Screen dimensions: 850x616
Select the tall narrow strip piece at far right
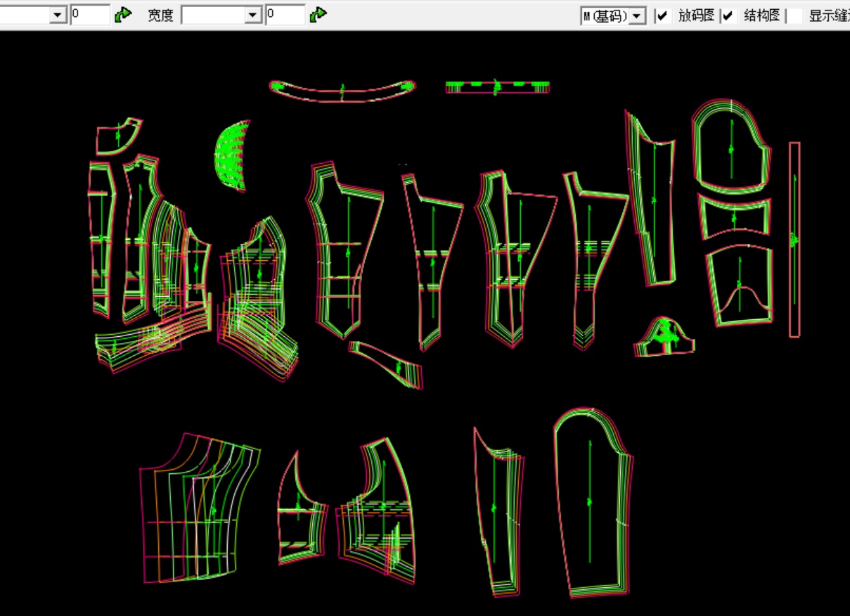(794, 239)
